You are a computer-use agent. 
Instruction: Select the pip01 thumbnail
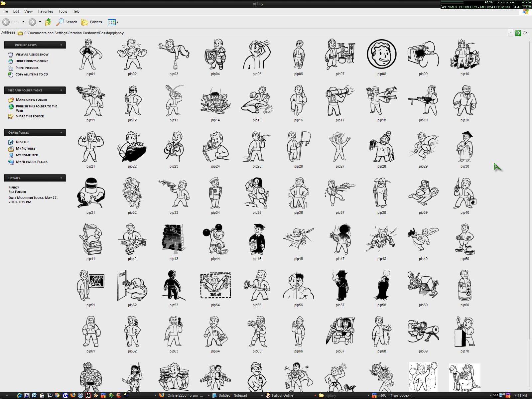[91, 54]
